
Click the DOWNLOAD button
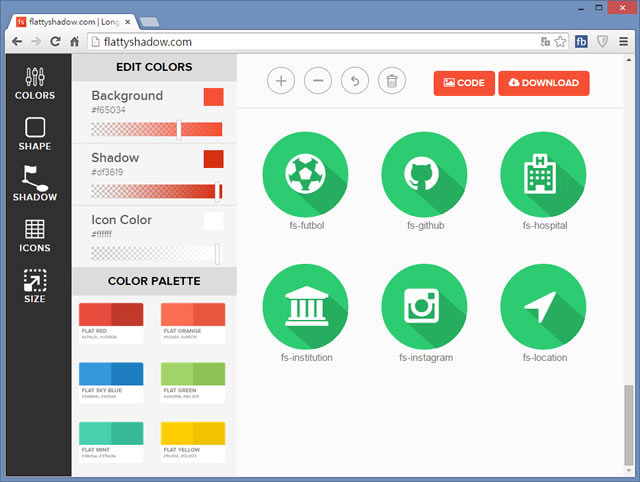point(544,83)
